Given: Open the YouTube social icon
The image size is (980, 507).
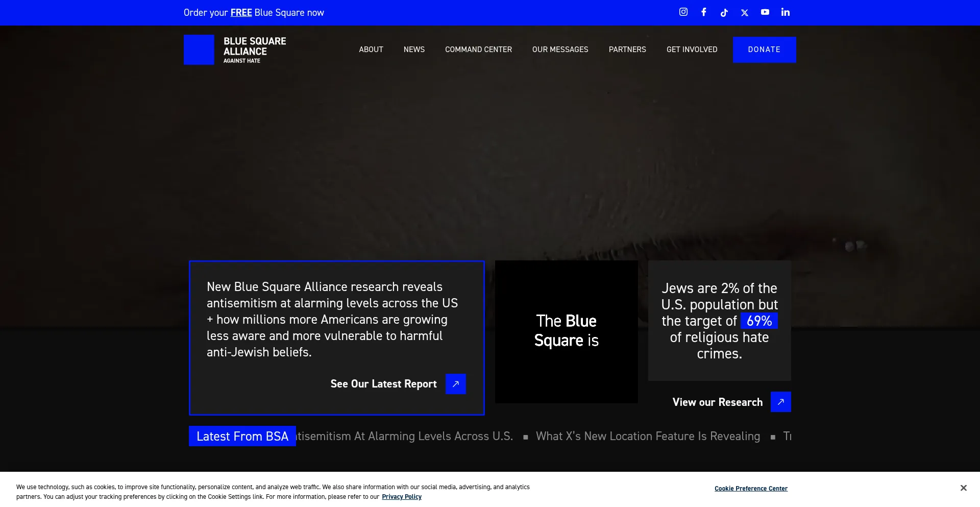Looking at the screenshot, I should [765, 12].
